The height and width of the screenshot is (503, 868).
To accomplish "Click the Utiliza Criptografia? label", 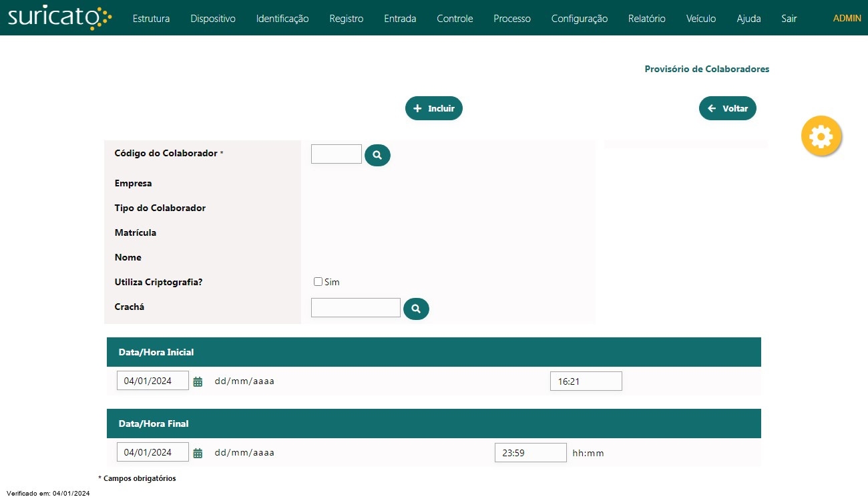I will (x=158, y=282).
